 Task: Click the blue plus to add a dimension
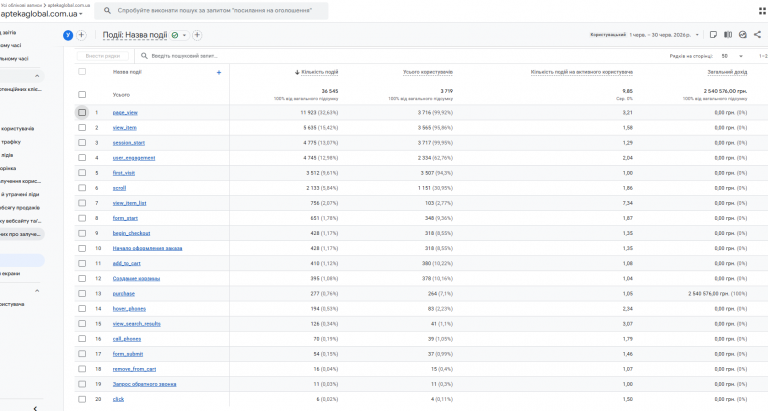pos(219,73)
